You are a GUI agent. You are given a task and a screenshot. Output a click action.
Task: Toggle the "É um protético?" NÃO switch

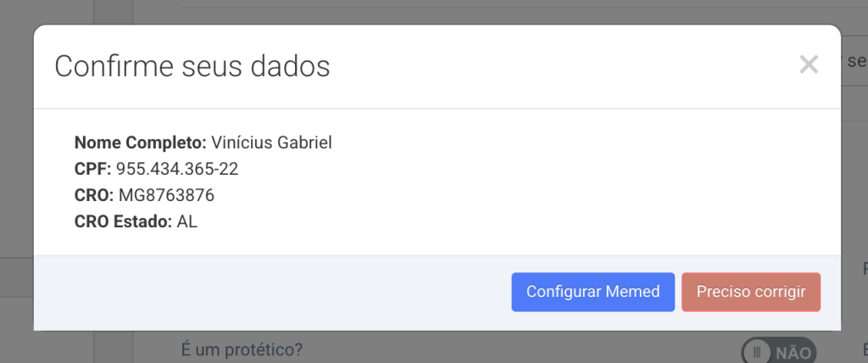coord(778,351)
